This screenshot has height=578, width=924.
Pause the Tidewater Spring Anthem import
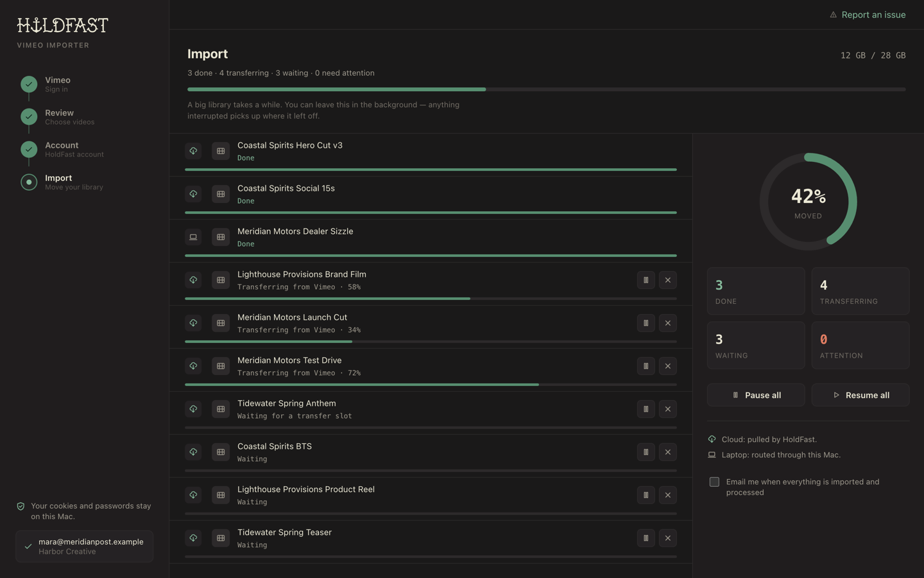[x=646, y=409]
